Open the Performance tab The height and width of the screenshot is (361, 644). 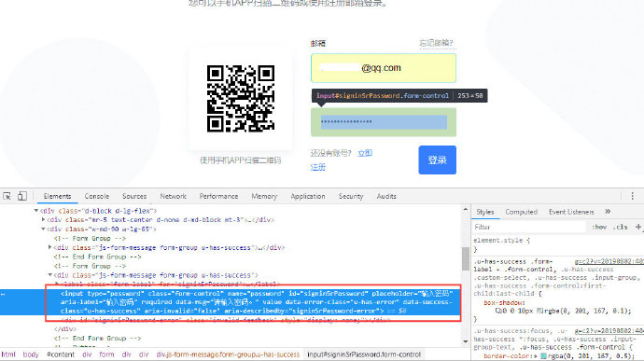pos(219,196)
